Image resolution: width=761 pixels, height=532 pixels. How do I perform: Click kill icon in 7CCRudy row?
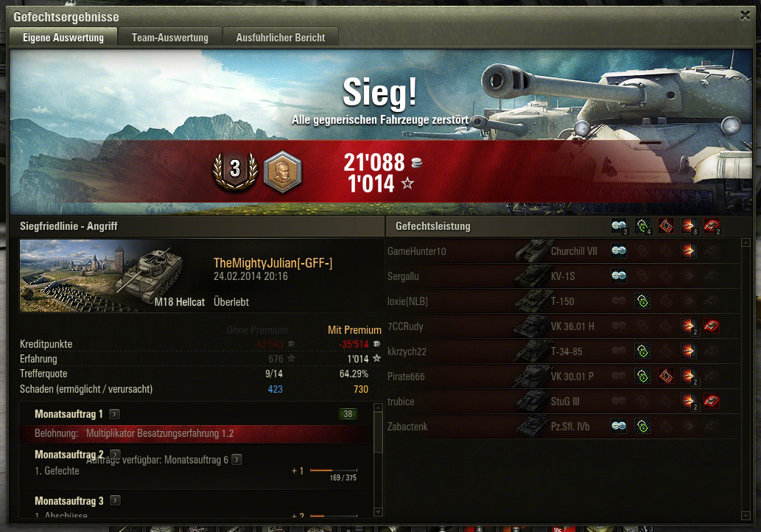click(712, 326)
